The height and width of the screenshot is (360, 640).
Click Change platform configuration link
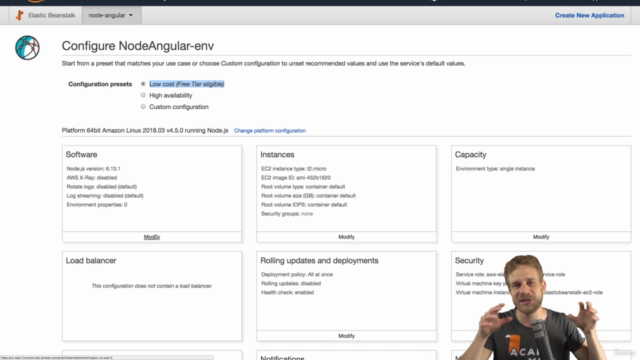[270, 131]
